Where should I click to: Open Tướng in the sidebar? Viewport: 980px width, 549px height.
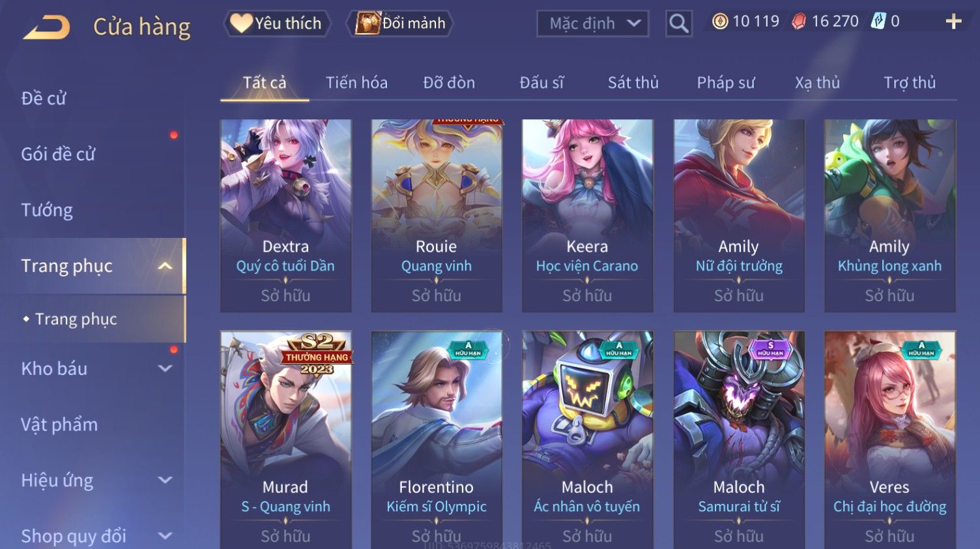[47, 210]
